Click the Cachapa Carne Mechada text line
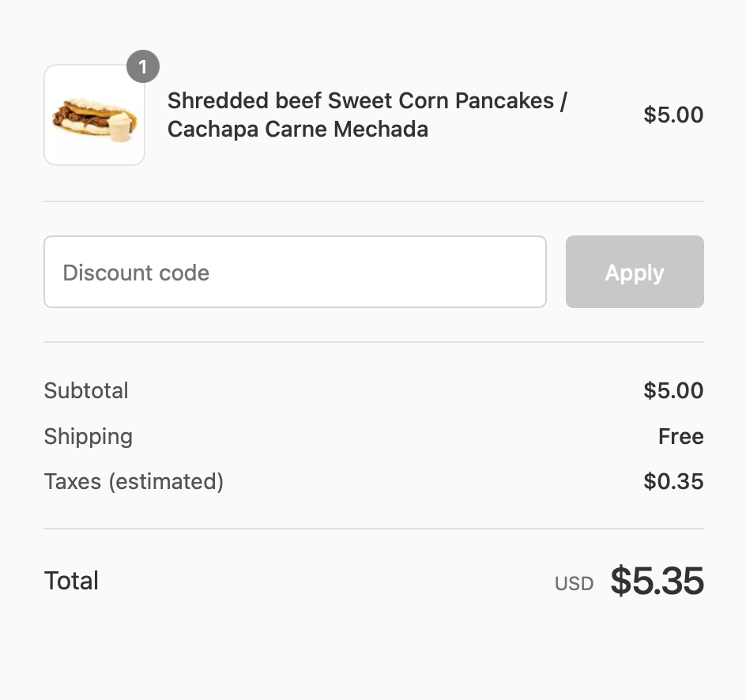 click(298, 130)
